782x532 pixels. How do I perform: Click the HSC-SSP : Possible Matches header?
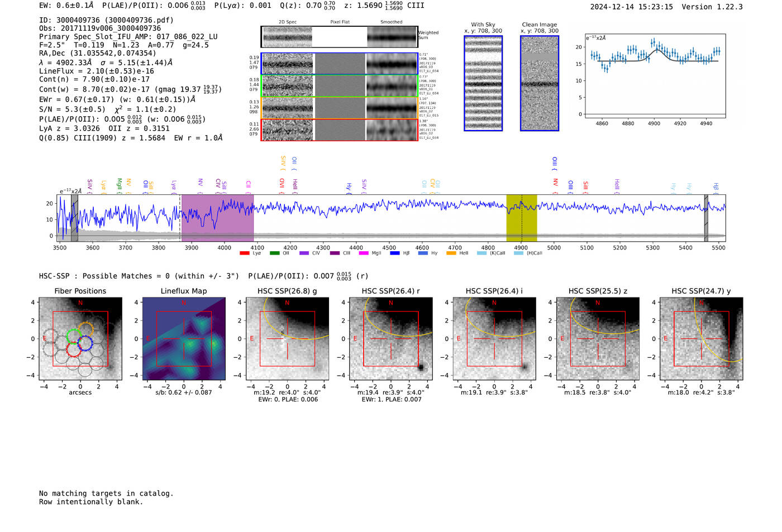(x=203, y=276)
